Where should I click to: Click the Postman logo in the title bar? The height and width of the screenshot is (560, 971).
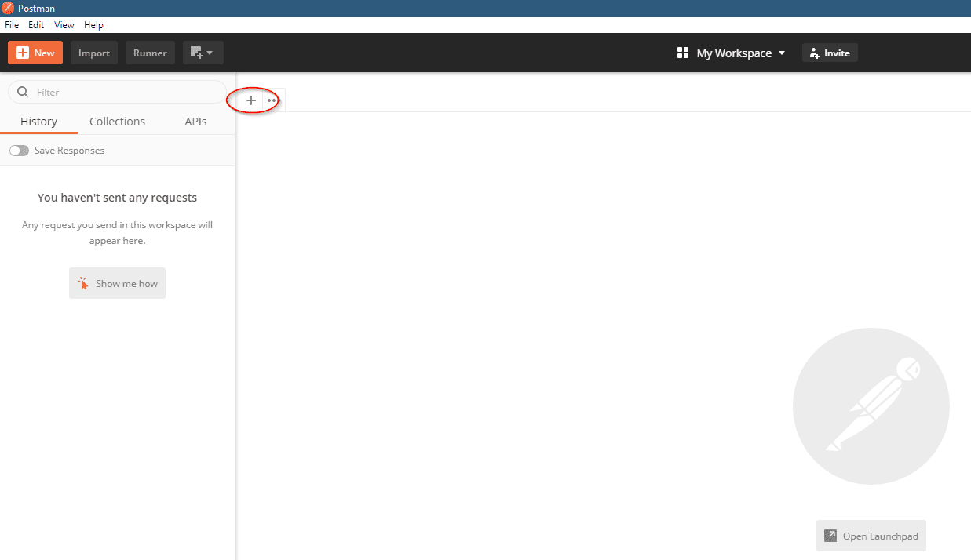point(8,8)
